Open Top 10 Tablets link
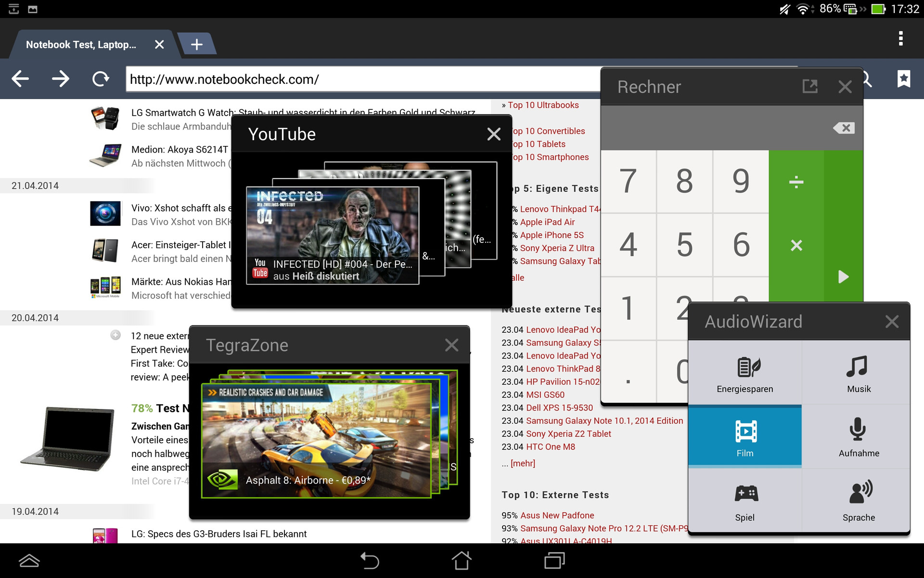924x578 pixels. click(x=539, y=144)
